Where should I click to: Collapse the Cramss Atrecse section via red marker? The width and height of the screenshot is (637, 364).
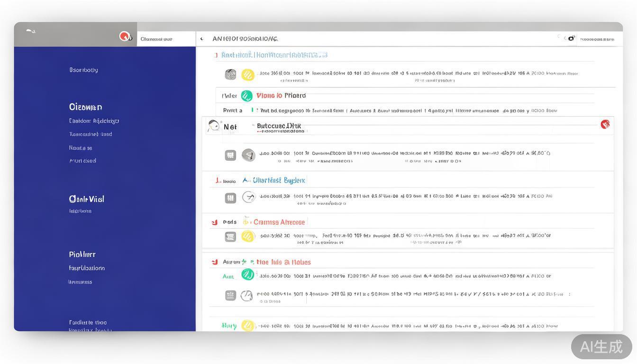click(x=215, y=222)
